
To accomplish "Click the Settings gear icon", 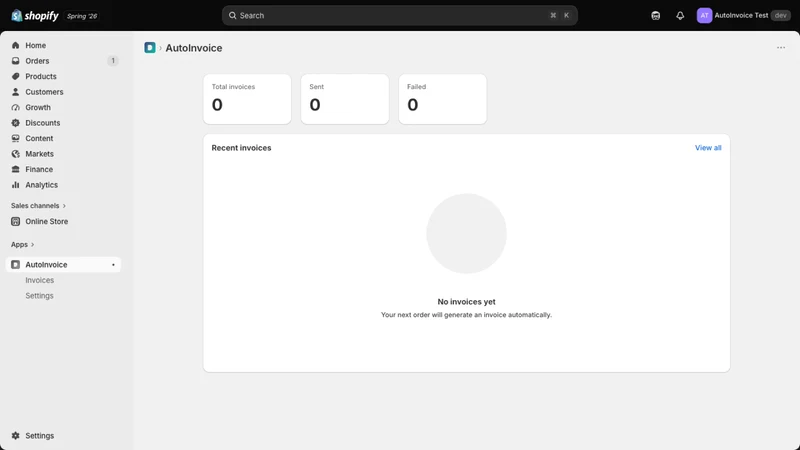I will point(15,436).
